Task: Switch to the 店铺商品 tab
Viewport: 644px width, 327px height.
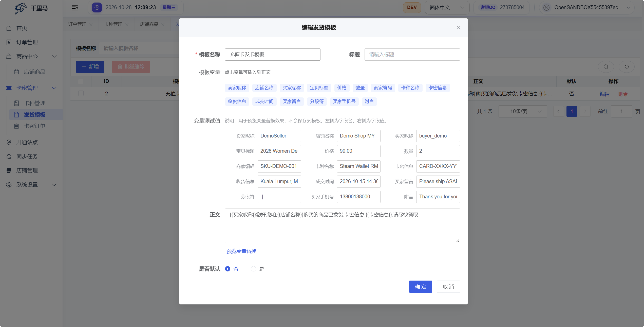Action: point(149,24)
